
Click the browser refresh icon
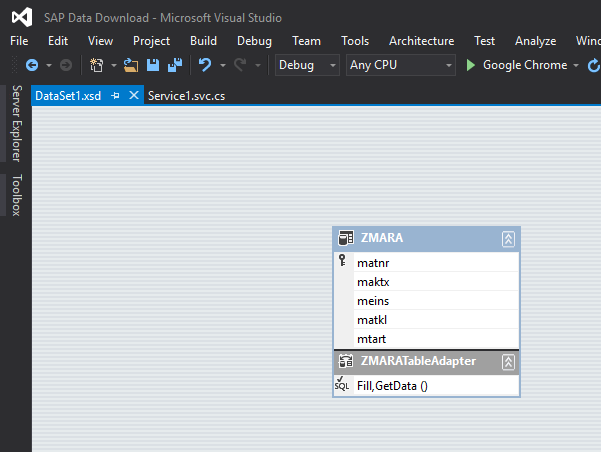click(x=594, y=65)
